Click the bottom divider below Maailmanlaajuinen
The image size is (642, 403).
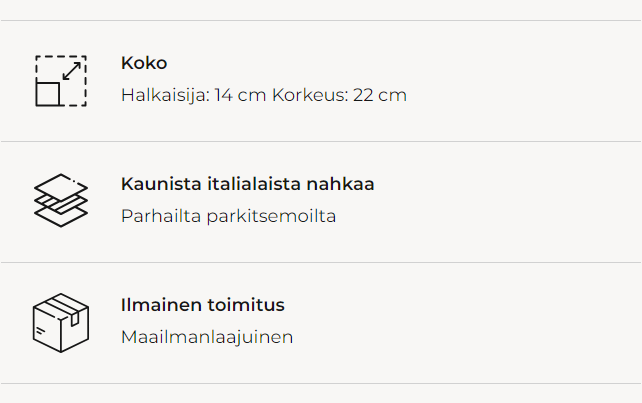coord(321,384)
